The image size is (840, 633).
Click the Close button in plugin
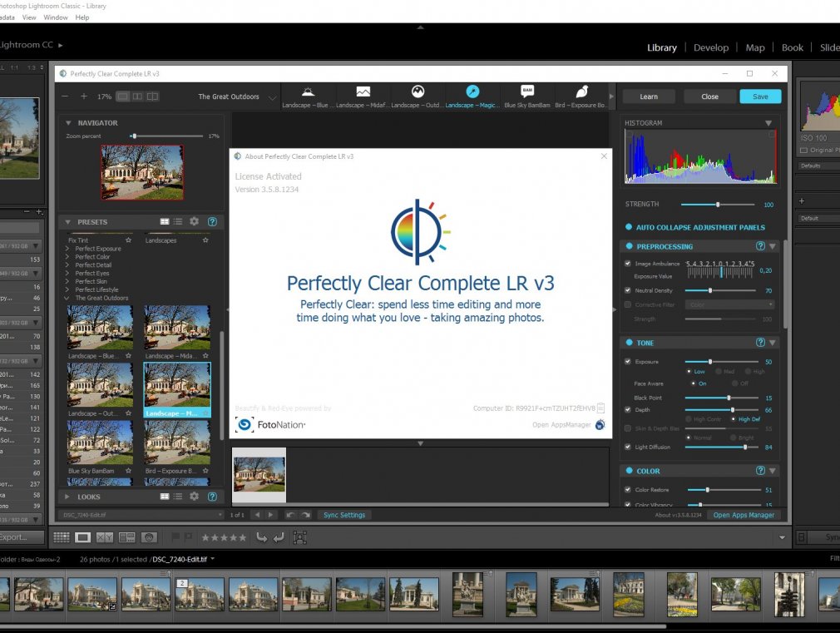[x=709, y=96]
